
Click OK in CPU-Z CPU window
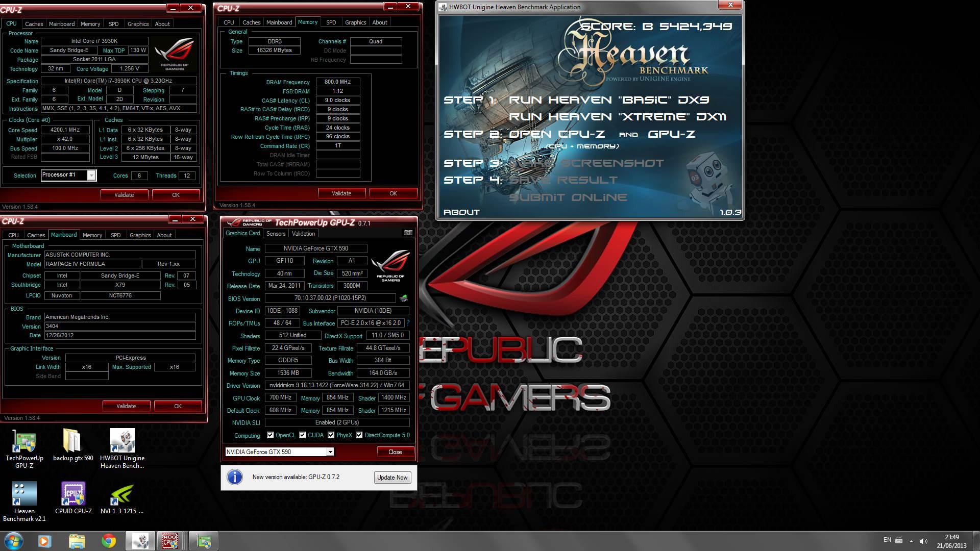(176, 195)
